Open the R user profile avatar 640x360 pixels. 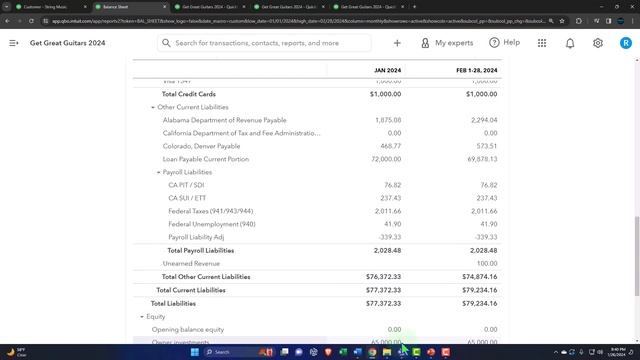coord(625,43)
